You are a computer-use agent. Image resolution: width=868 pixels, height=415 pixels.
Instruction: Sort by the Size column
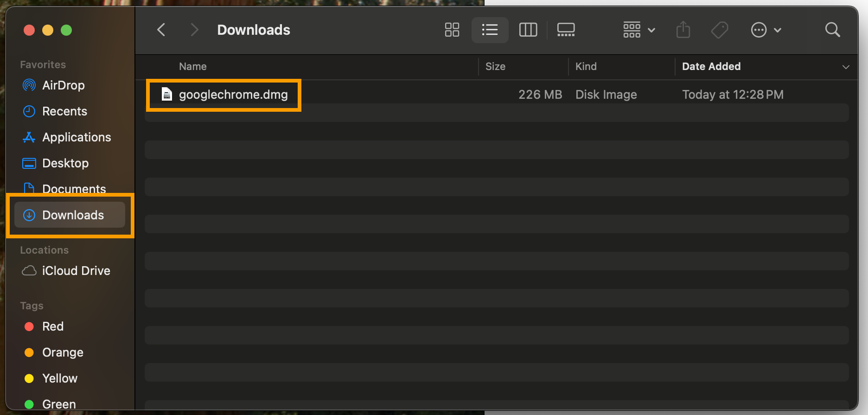495,66
